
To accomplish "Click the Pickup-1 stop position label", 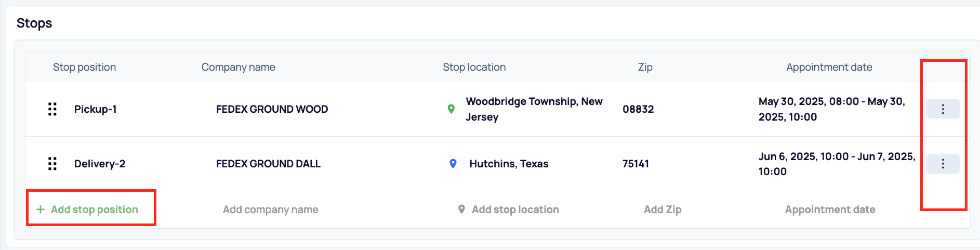I will point(96,109).
